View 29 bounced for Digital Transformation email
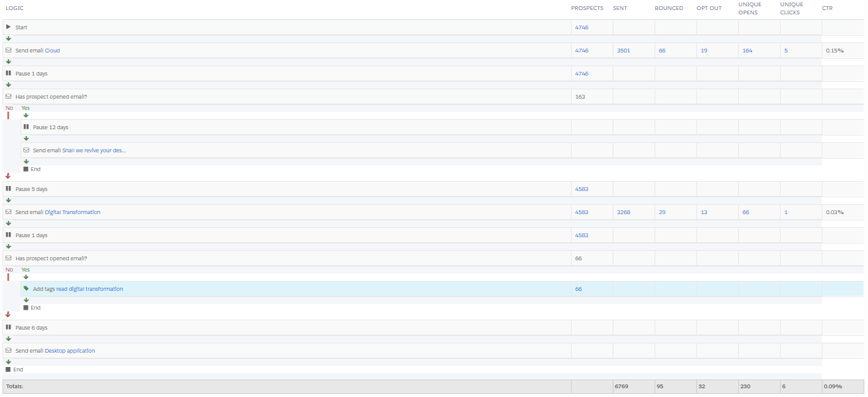Viewport: 868px width, 397px height. click(x=661, y=212)
